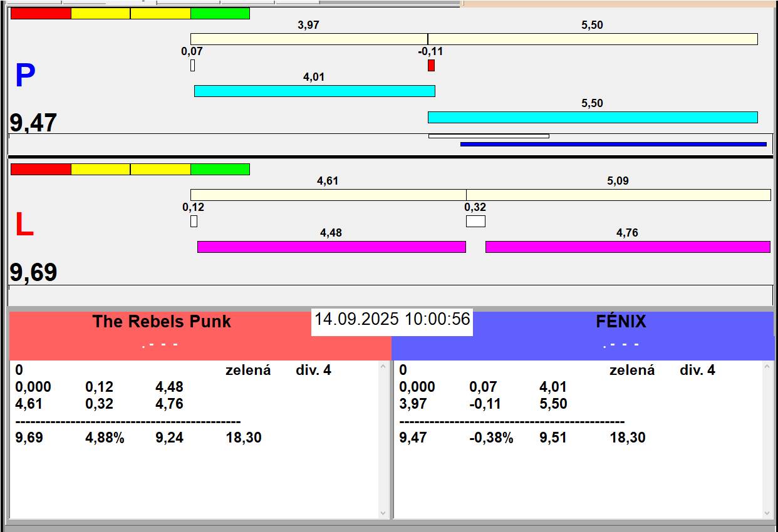Select the cream 4,61 bar in lane L
The image size is (778, 532).
(328, 195)
